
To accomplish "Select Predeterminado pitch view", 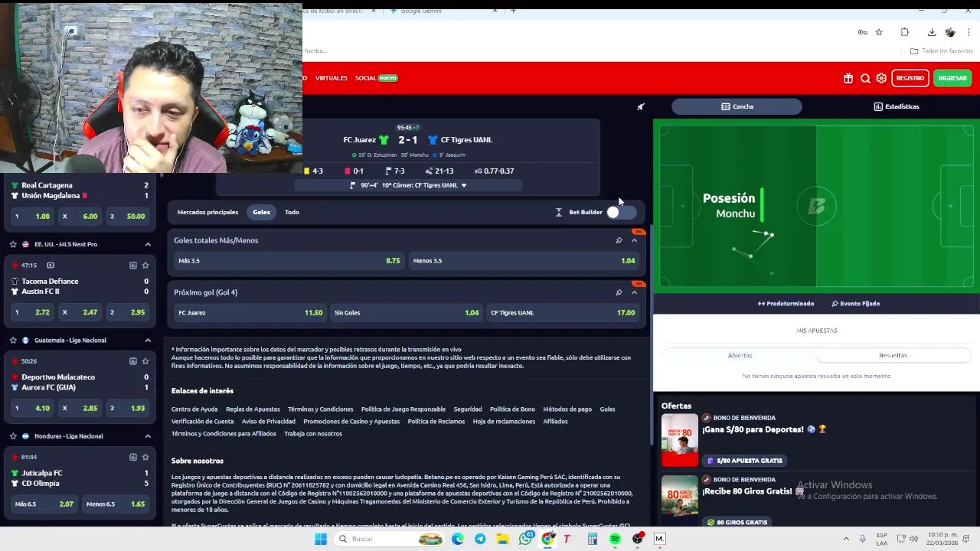I will pyautogui.click(x=786, y=304).
